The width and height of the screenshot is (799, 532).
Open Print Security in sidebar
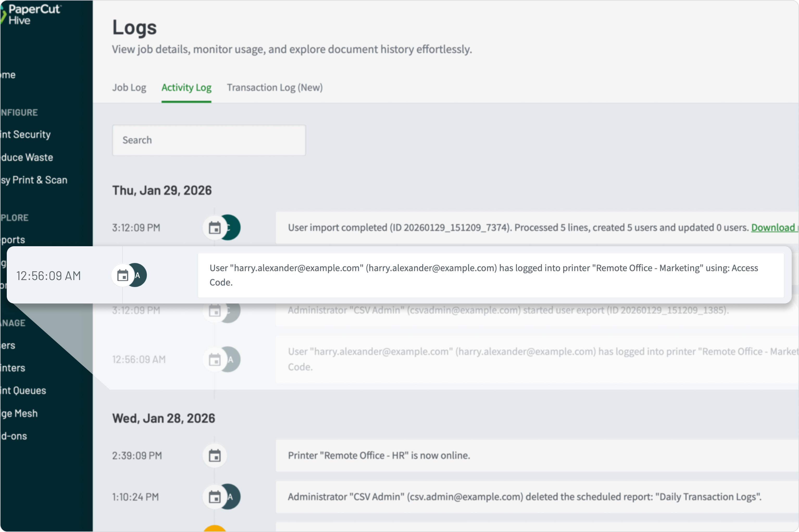pyautogui.click(x=26, y=134)
